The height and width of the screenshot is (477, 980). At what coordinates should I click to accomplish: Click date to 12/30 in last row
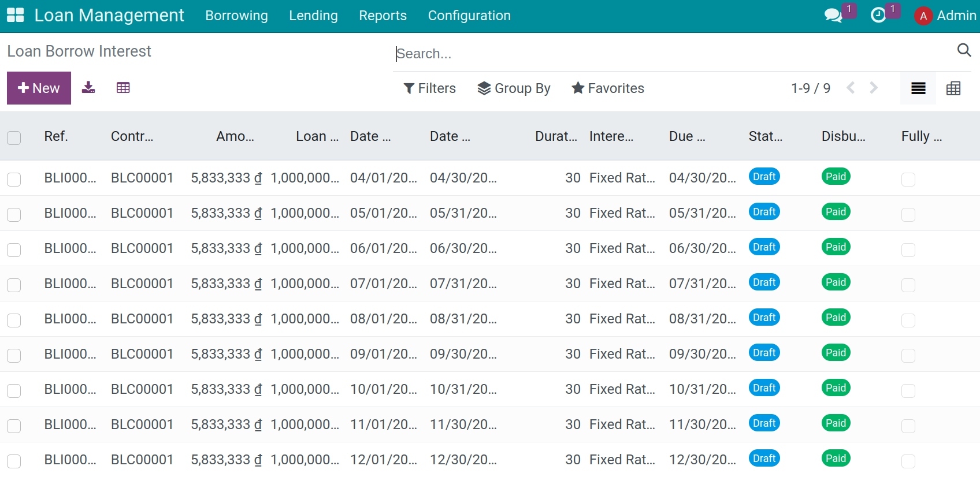point(463,460)
